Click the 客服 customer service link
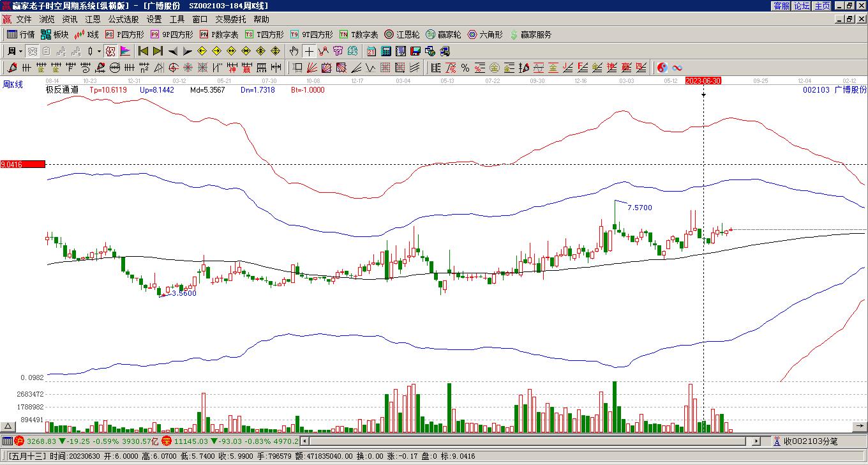868x465 pixels. click(x=781, y=5)
